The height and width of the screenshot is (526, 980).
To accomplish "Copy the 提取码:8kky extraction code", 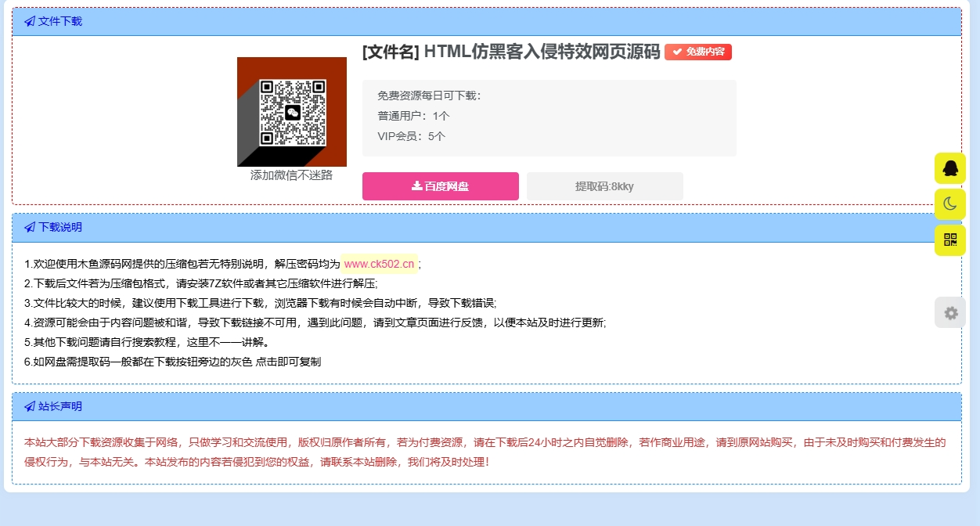I will tap(605, 186).
